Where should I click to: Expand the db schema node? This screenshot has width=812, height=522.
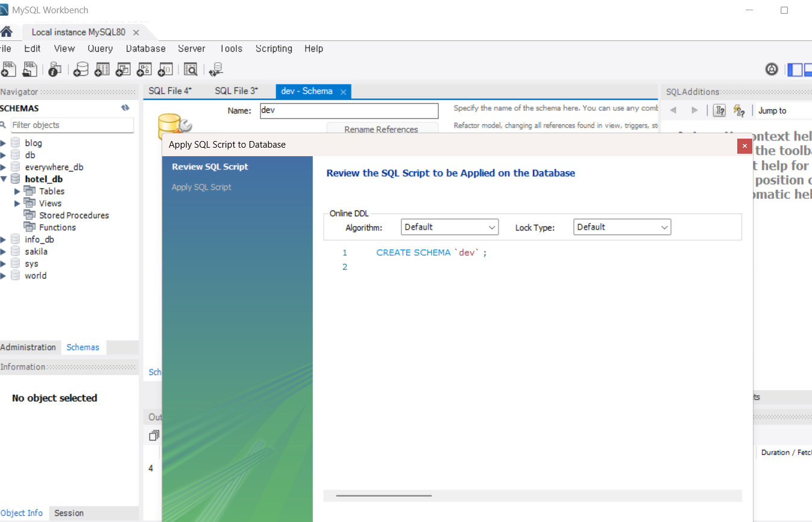pyautogui.click(x=4, y=155)
